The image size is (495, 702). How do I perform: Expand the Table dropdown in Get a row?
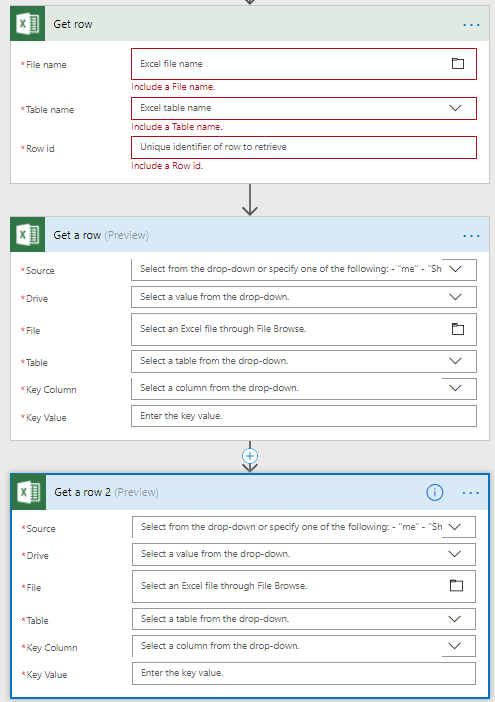pyautogui.click(x=455, y=361)
